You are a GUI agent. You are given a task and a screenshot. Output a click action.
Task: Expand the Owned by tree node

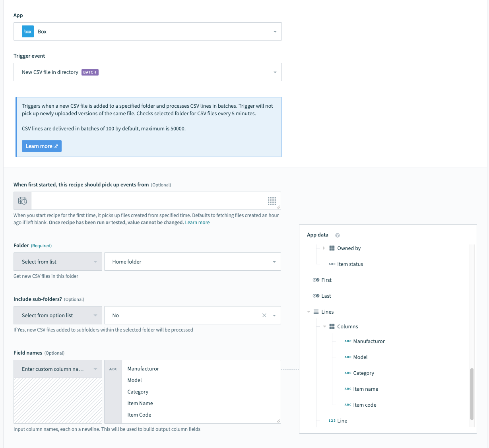[324, 248]
